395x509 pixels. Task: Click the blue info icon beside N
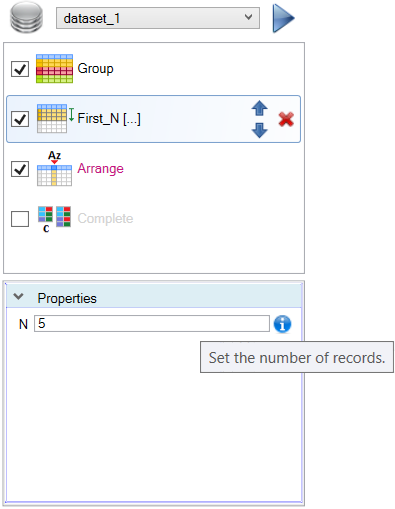[282, 324]
